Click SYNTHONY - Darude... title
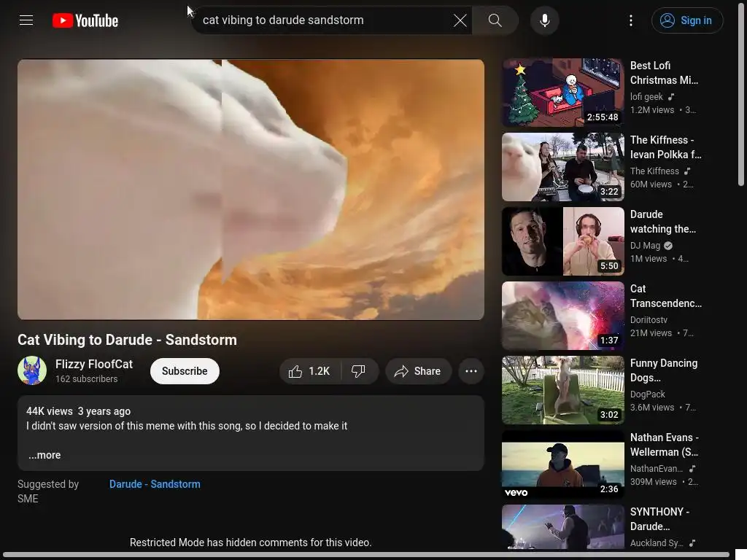Image resolution: width=747 pixels, height=560 pixels. coord(659,518)
